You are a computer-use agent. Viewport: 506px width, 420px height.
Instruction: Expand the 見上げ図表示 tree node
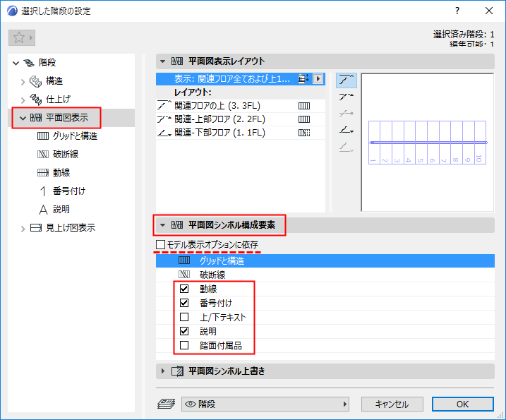(x=23, y=229)
